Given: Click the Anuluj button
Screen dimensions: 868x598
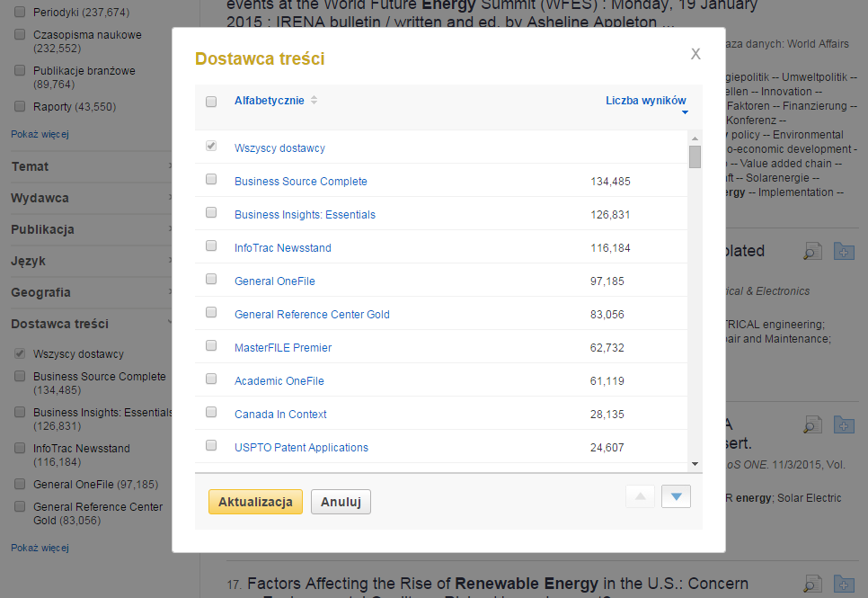Looking at the screenshot, I should coord(341,502).
